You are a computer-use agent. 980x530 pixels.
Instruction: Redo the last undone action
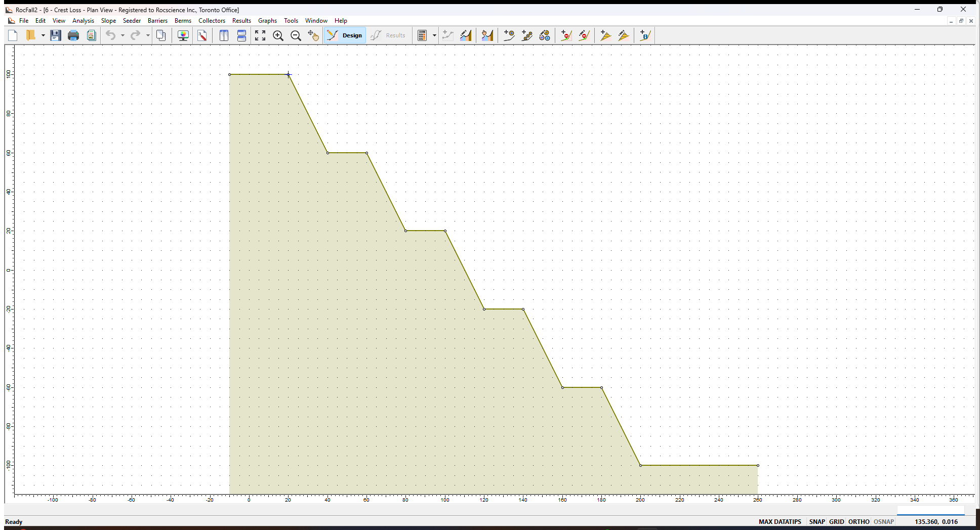[x=136, y=35]
